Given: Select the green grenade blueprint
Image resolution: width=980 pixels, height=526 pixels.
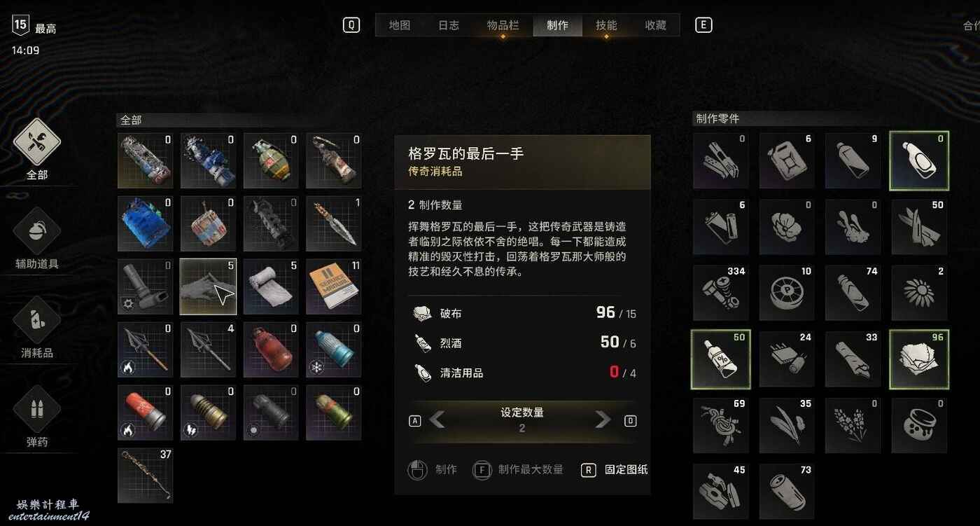Looking at the screenshot, I should point(271,160).
